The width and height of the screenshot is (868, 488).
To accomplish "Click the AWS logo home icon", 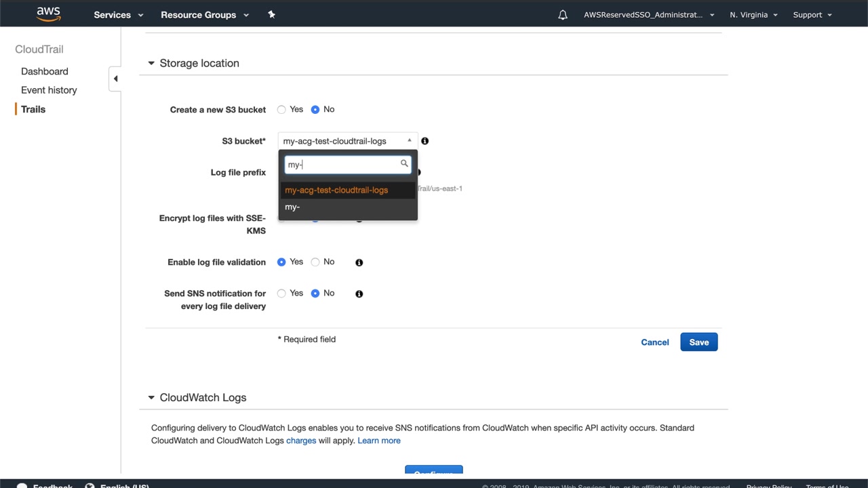I will 49,14.
